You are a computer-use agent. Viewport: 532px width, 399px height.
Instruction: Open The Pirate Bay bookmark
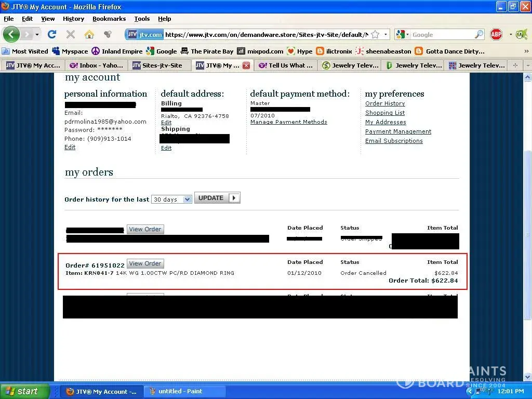pos(207,51)
